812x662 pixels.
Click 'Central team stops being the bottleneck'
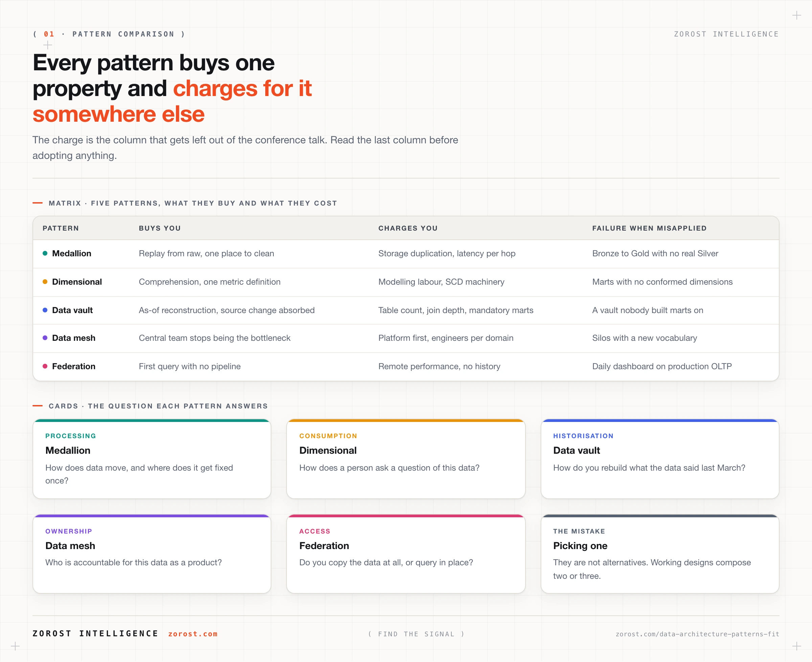coord(215,338)
